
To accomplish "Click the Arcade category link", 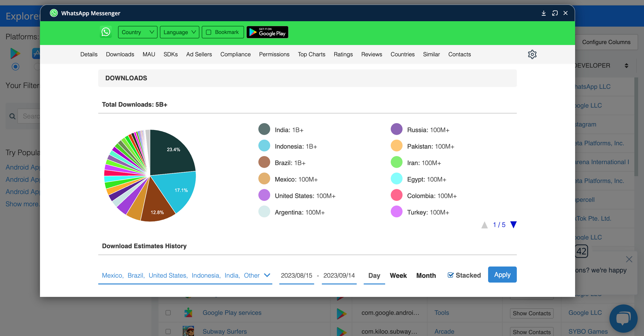I will 444,331.
